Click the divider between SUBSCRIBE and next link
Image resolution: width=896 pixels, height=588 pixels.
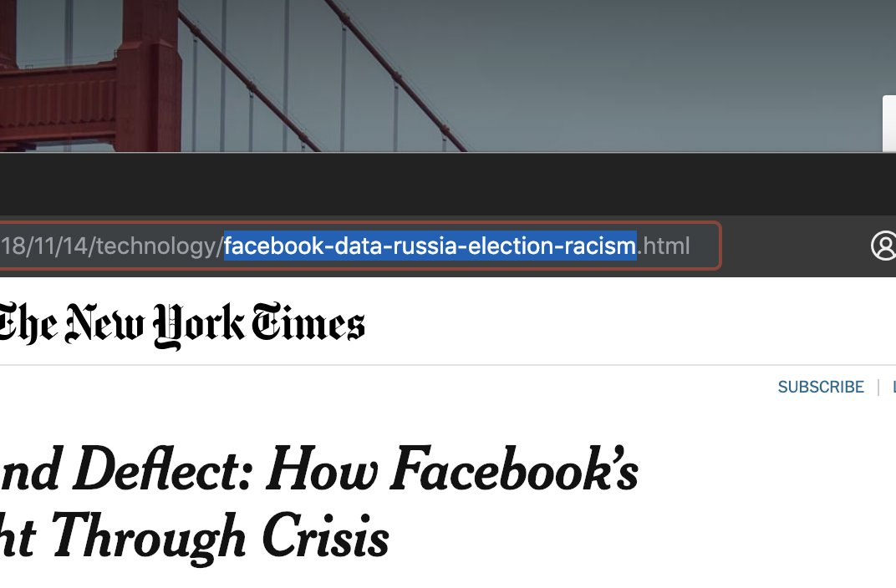(x=878, y=387)
